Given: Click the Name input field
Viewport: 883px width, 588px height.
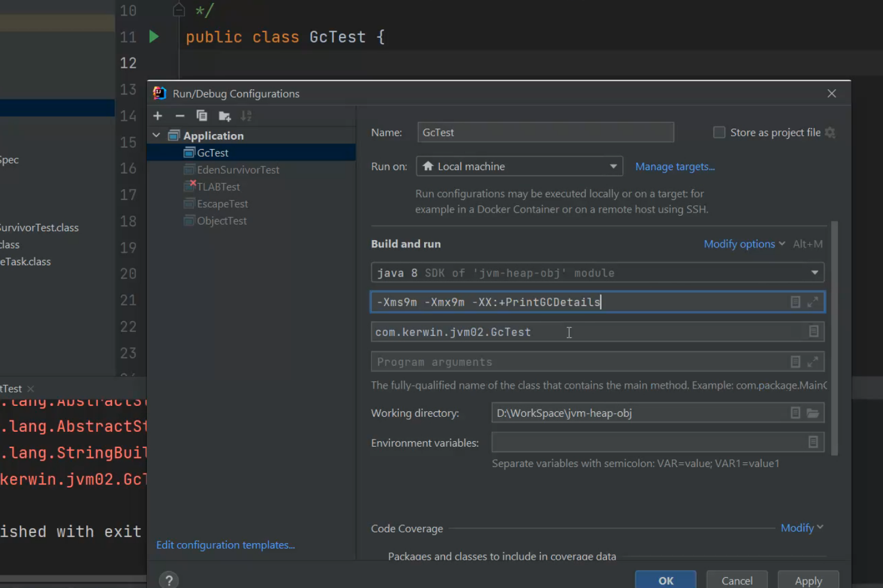Looking at the screenshot, I should point(546,132).
